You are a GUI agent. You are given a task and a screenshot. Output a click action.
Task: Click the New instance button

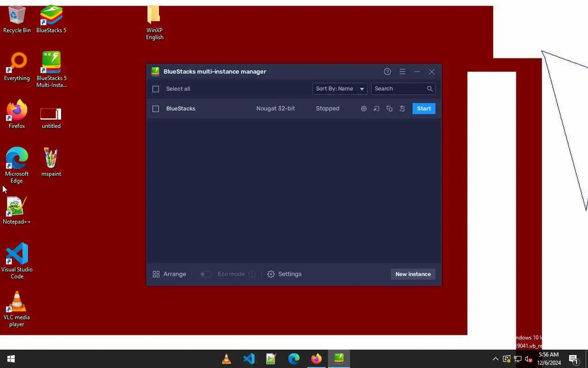[413, 274]
